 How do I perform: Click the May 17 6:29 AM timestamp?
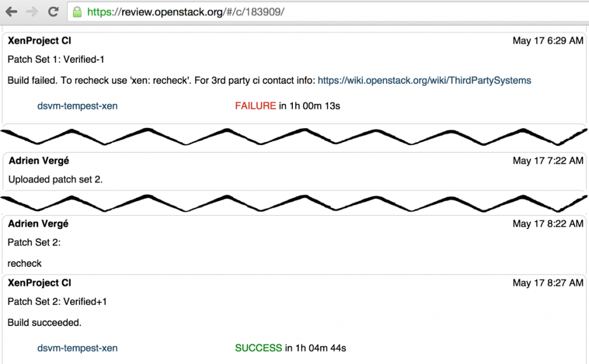[548, 41]
